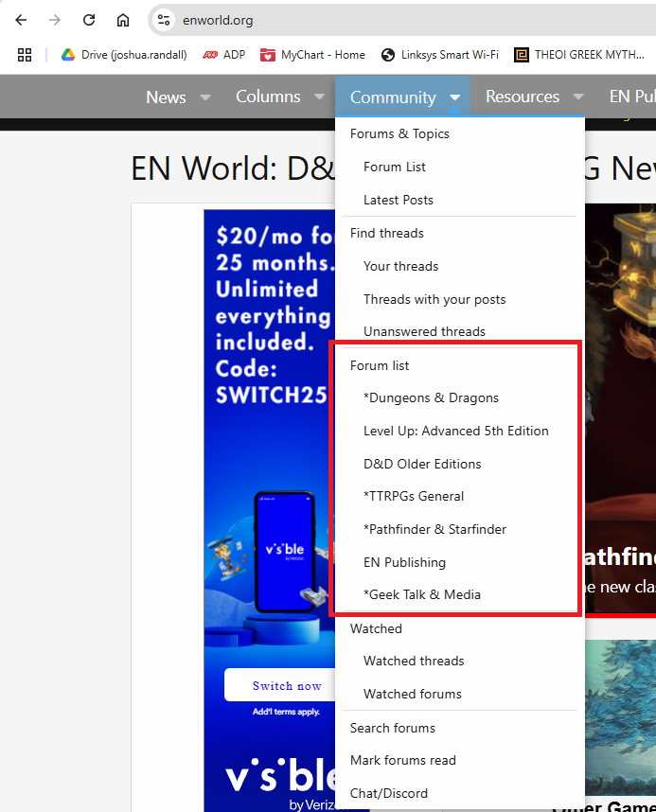
Task: Open D&D Older Editions forum
Action: [422, 464]
